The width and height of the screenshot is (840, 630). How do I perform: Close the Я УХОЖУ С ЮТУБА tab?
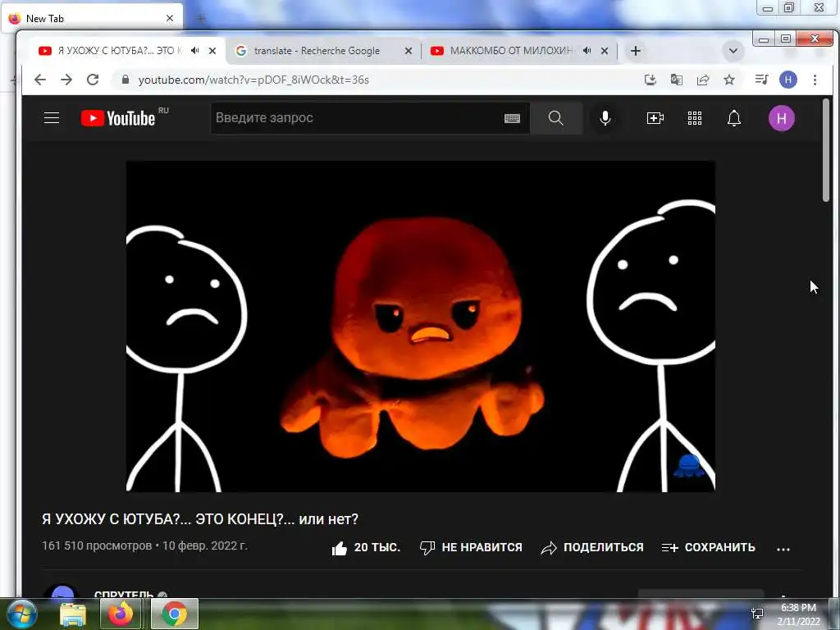point(212,51)
